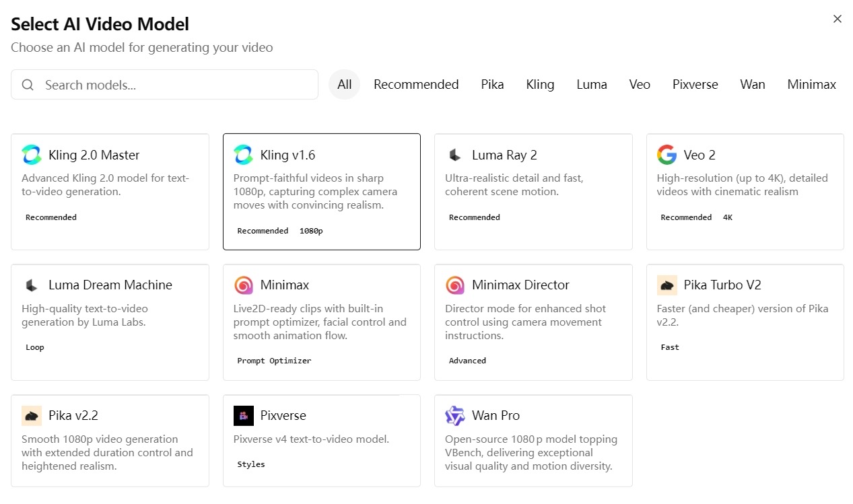Select the Pika Turbo V2 title

pyautogui.click(x=722, y=285)
